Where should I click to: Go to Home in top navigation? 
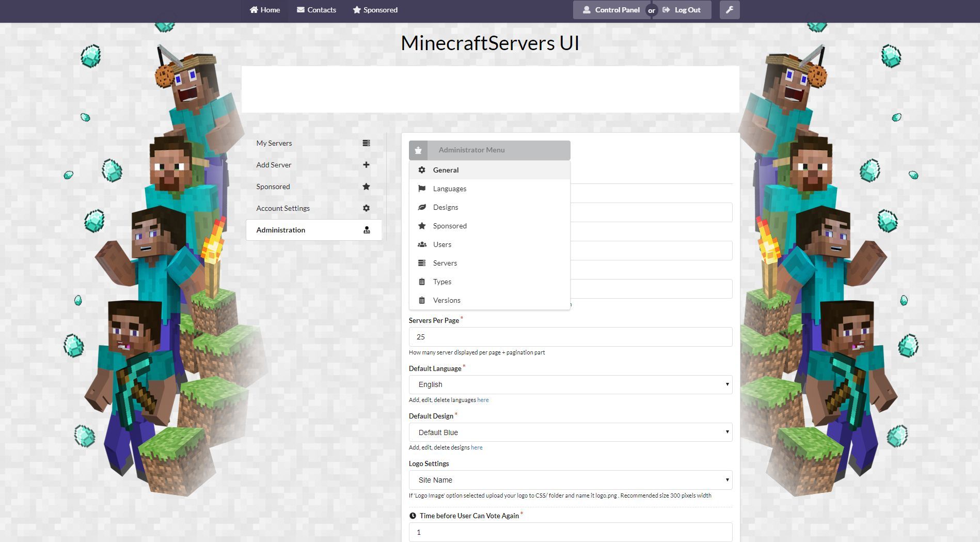(265, 10)
